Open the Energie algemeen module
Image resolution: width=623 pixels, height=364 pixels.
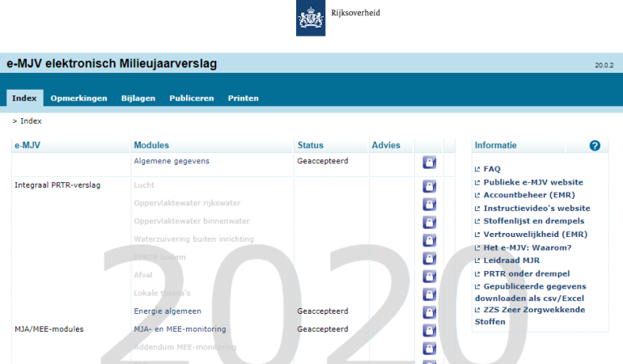167,311
